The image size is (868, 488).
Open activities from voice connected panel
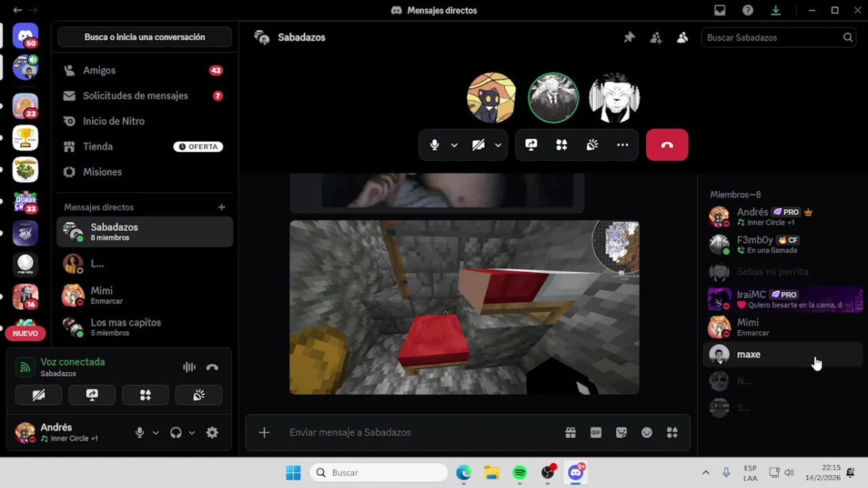pyautogui.click(x=145, y=395)
